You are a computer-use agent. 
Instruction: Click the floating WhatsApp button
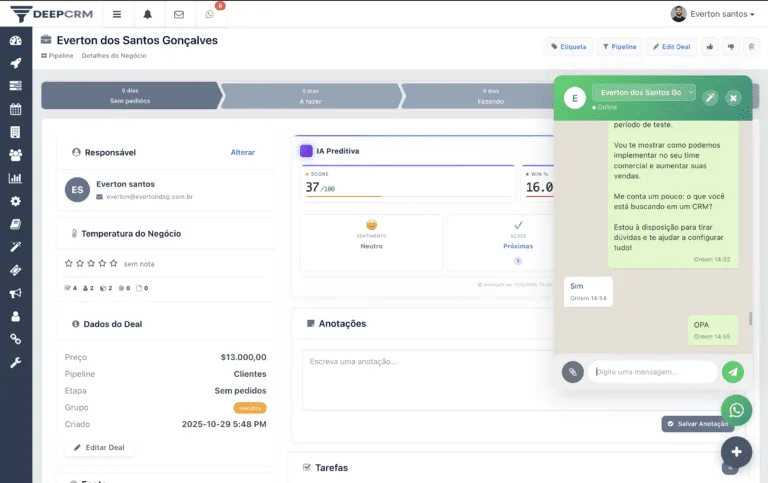pyautogui.click(x=736, y=410)
